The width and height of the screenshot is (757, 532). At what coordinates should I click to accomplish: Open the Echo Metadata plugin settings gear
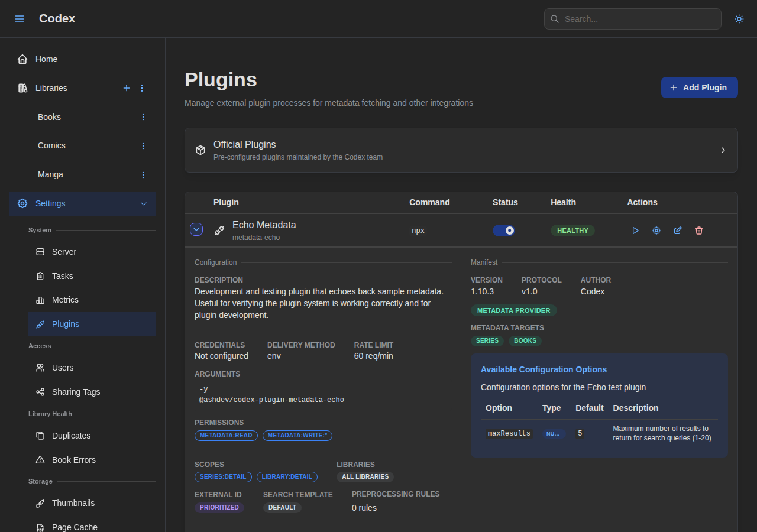pyautogui.click(x=656, y=231)
